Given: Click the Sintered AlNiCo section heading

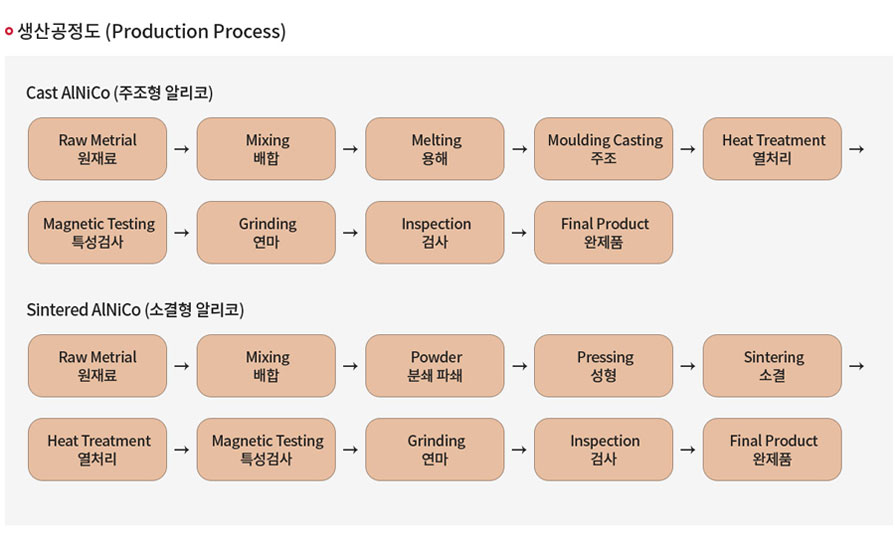Looking at the screenshot, I should pos(135,309).
